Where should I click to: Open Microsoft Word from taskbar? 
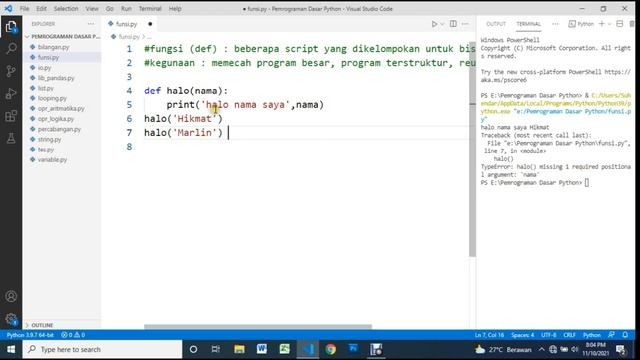pos(262,349)
